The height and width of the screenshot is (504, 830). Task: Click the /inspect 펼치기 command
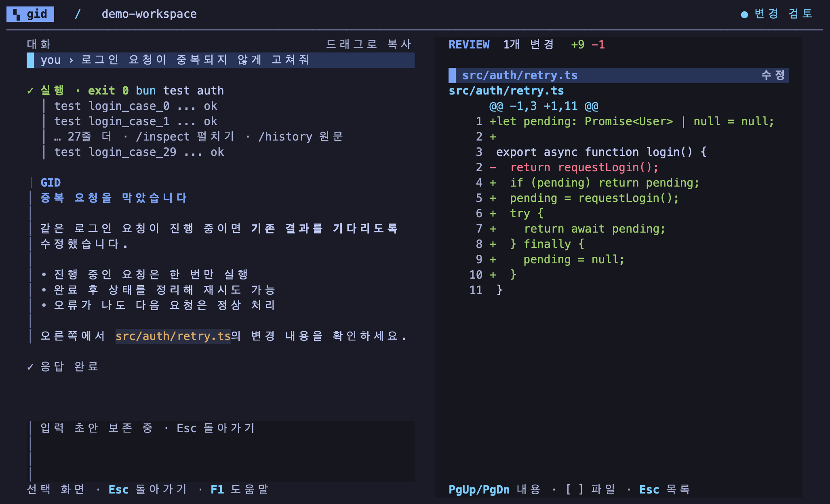[185, 136]
